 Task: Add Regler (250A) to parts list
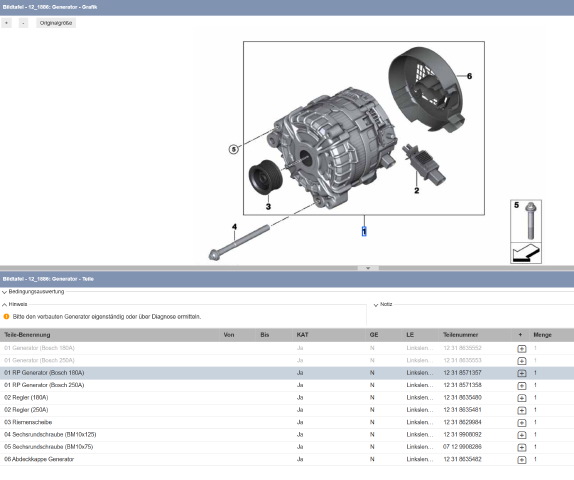coord(522,410)
